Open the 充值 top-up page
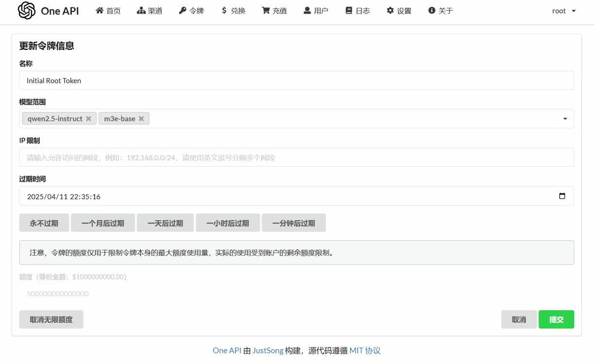 [274, 11]
